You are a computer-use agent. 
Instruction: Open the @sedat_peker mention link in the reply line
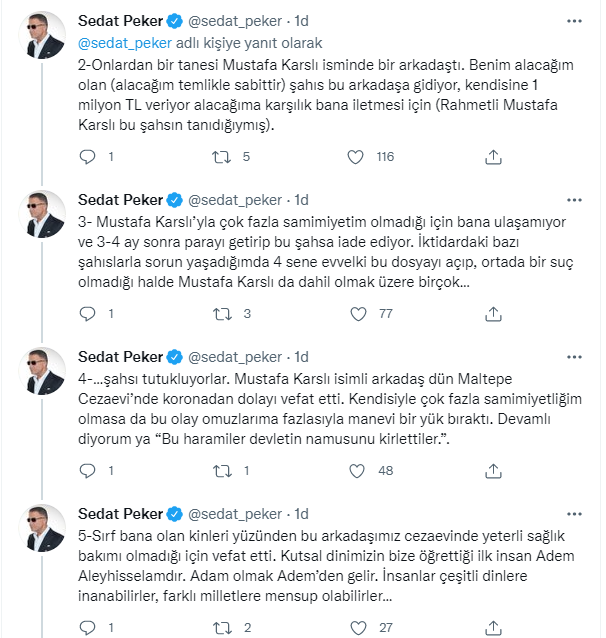125,43
